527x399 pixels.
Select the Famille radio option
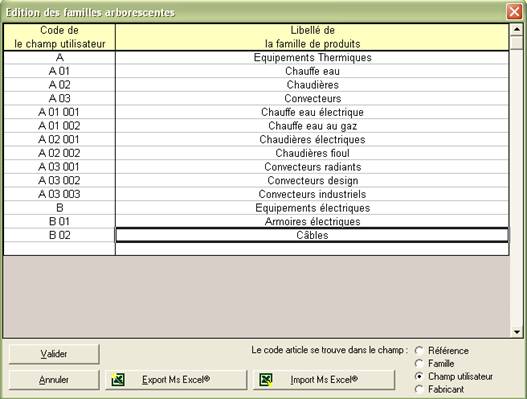(x=419, y=363)
